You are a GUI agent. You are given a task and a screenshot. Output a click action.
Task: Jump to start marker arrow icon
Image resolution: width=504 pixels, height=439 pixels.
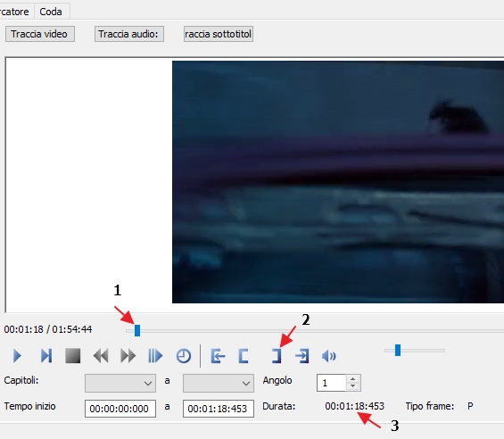click(218, 356)
